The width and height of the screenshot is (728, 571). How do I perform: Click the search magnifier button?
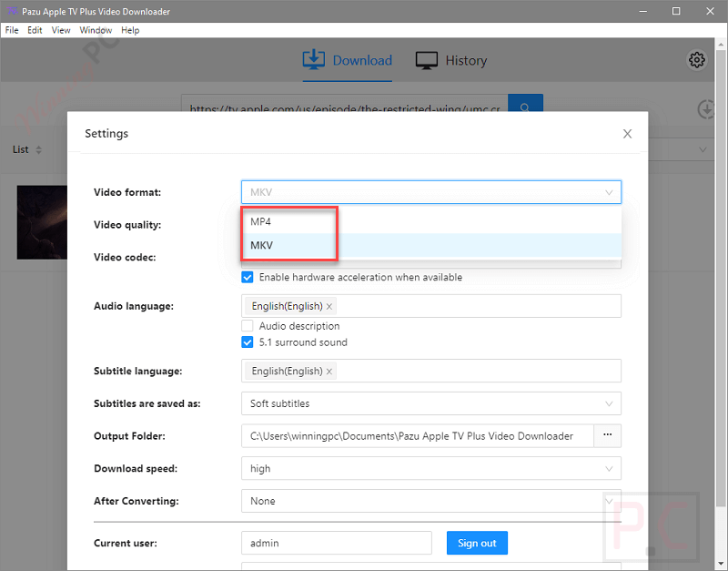pos(525,103)
